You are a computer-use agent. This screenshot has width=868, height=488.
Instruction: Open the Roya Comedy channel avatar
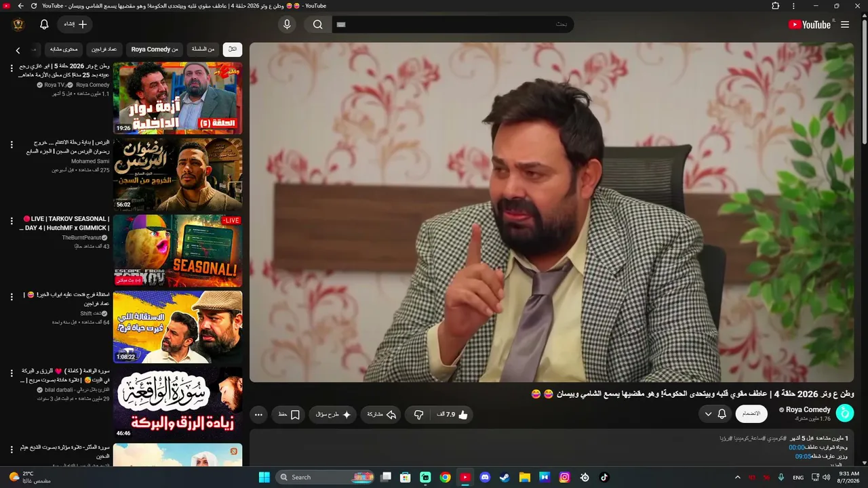[x=844, y=413]
